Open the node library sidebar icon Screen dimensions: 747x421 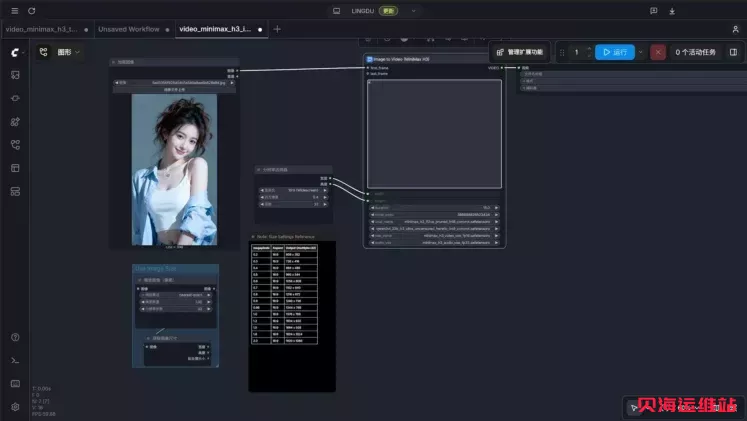pos(15,121)
